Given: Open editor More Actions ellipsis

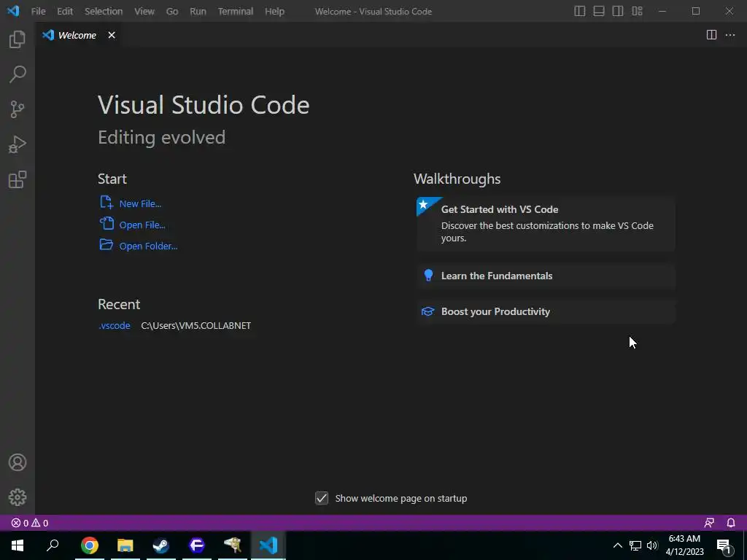Looking at the screenshot, I should click(729, 35).
